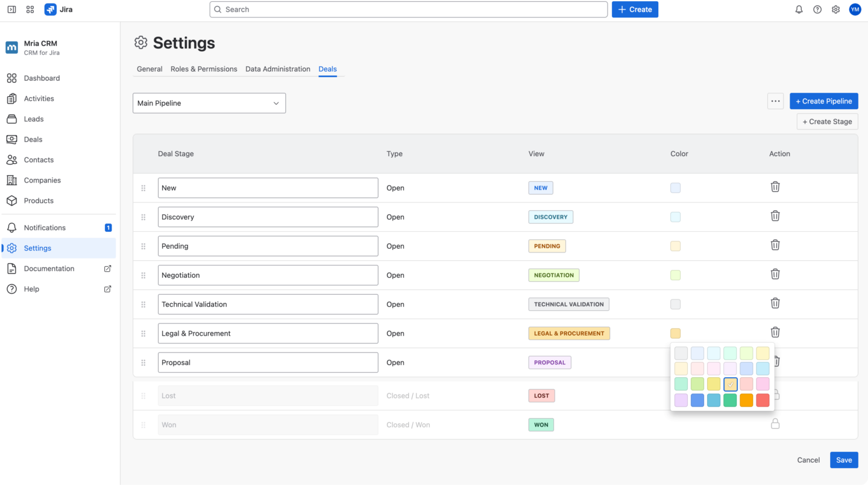Select the currently checked yellow color swatch
The image size is (868, 485).
coord(730,384)
